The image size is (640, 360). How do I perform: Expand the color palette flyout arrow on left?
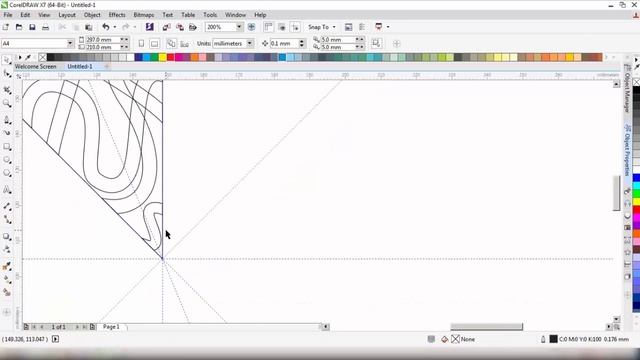point(20,58)
